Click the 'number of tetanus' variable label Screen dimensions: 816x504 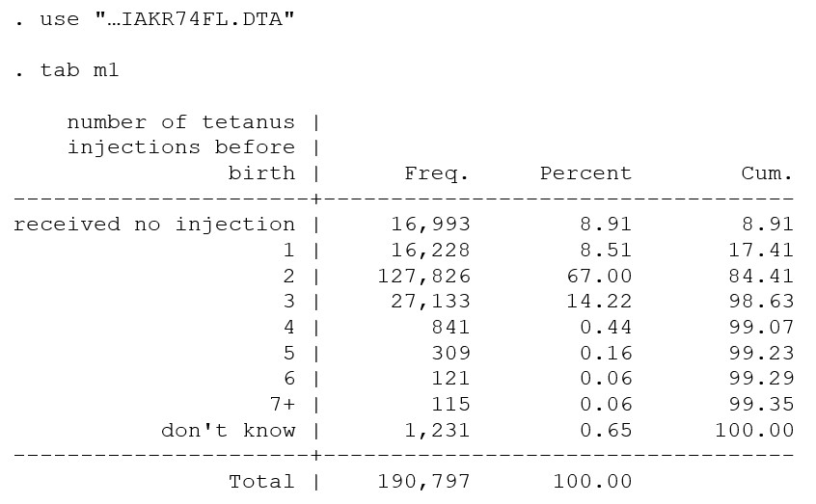[180, 122]
